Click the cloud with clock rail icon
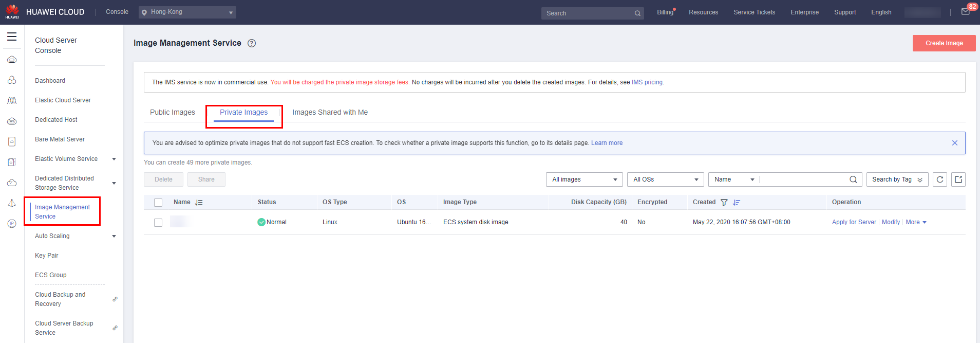Screen dimensions: 980x343 (x=12, y=183)
